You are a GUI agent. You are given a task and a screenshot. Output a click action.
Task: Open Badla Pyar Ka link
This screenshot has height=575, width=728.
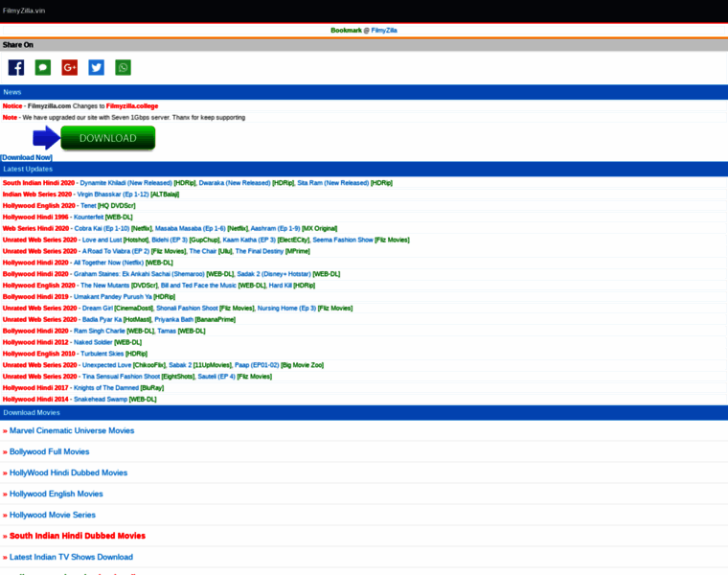(102, 319)
